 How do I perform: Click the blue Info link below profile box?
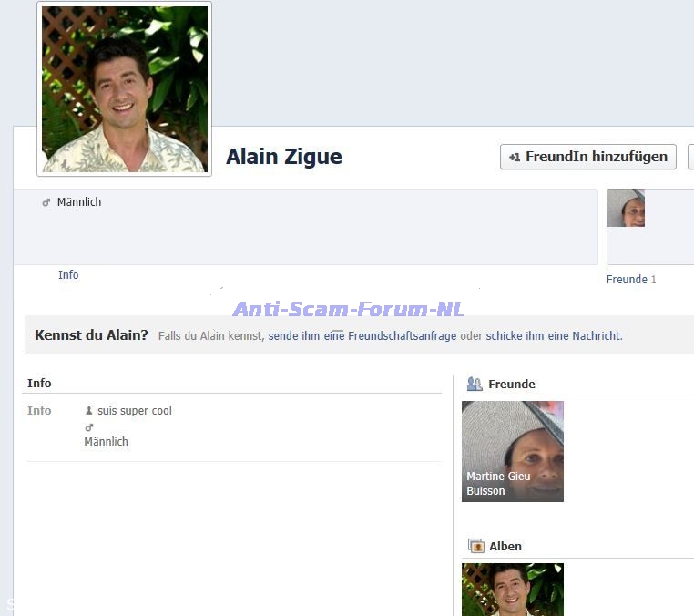pos(68,275)
